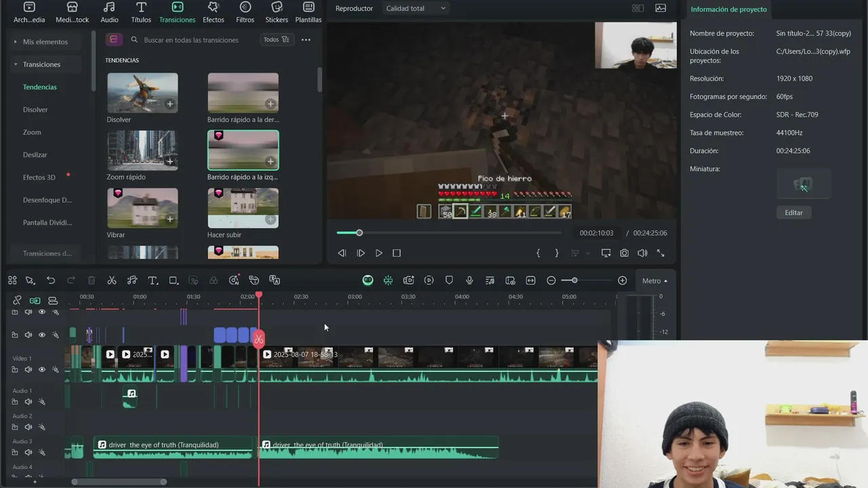
Task: Click the timeline horizontal scrollbar
Action: 119,482
